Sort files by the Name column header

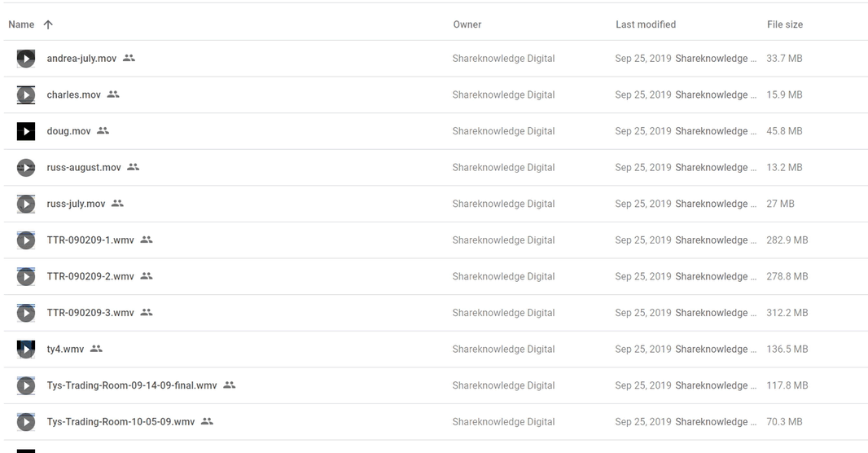coord(21,24)
